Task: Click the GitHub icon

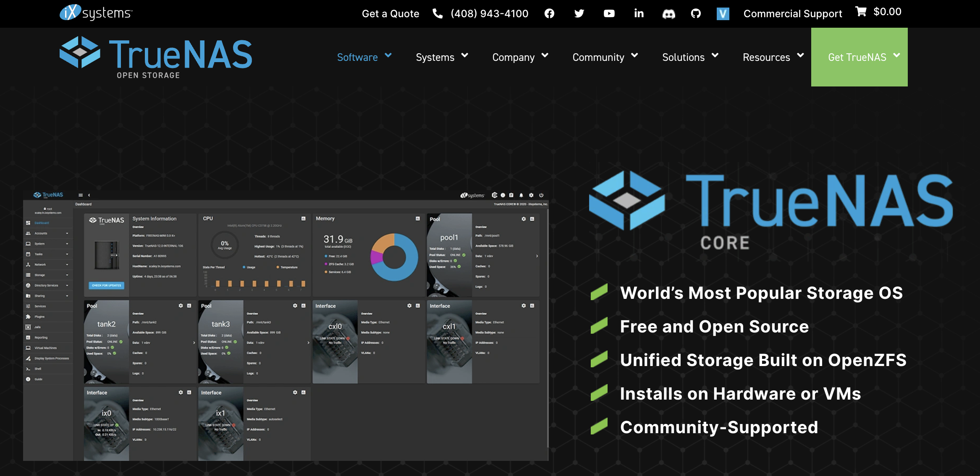Action: coord(696,13)
